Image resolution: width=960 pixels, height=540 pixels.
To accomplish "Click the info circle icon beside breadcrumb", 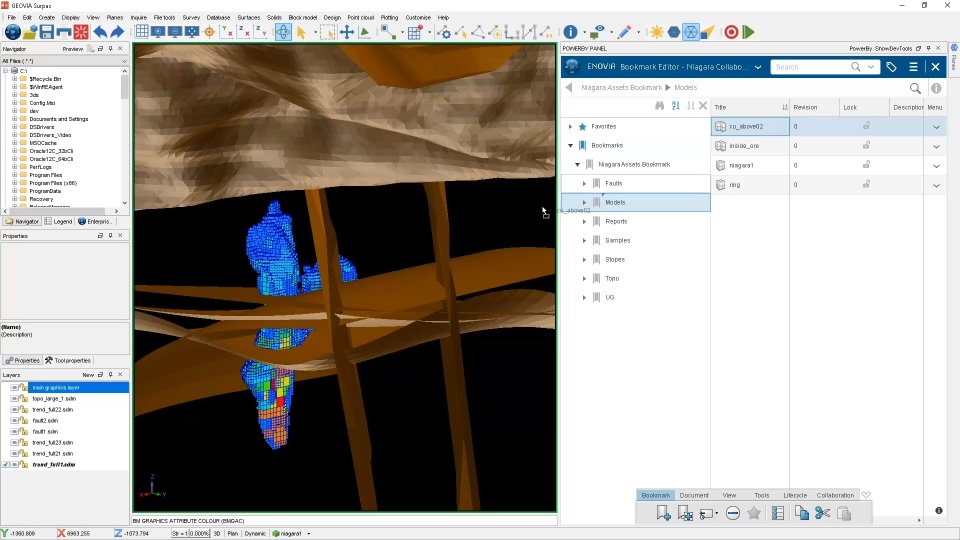I will (936, 88).
